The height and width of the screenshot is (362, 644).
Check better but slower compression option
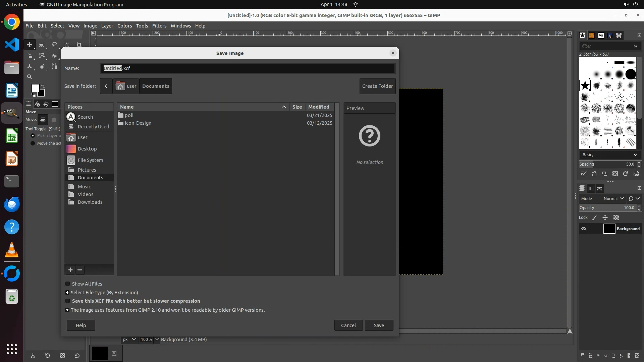68,301
